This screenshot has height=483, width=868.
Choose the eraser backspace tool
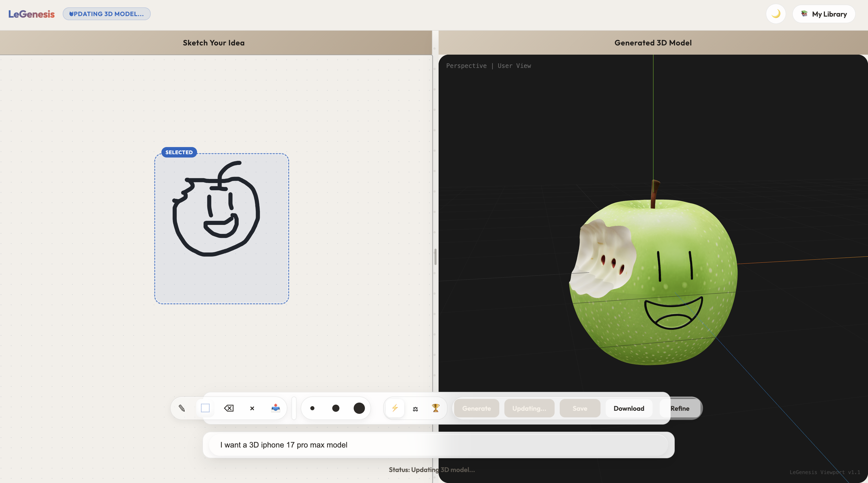tap(228, 408)
